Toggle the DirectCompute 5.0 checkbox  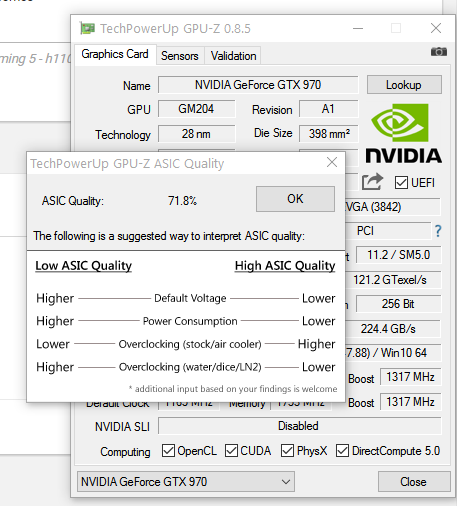pos(342,451)
